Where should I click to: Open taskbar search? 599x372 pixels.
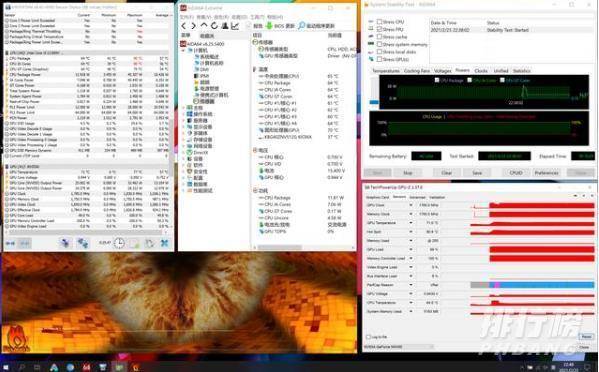pyautogui.click(x=22, y=367)
